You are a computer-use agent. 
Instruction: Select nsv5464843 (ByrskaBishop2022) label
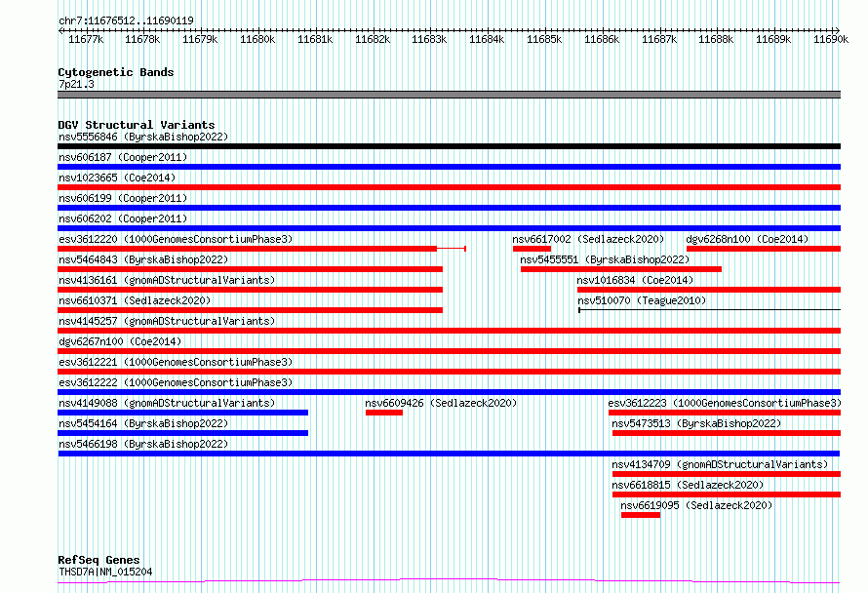143,259
